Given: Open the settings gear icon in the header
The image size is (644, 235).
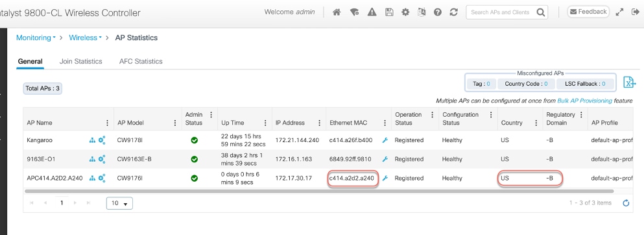Looking at the screenshot, I should (405, 12).
